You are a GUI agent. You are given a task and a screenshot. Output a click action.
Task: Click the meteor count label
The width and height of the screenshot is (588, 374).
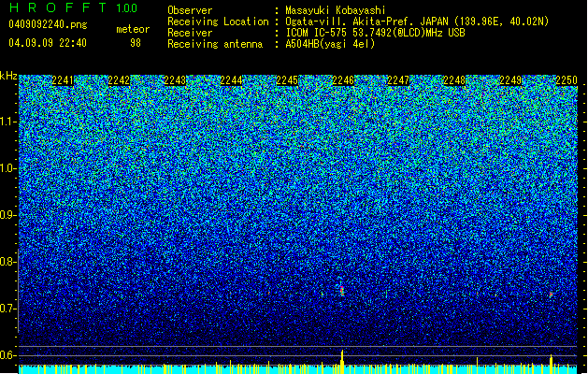coord(133,29)
